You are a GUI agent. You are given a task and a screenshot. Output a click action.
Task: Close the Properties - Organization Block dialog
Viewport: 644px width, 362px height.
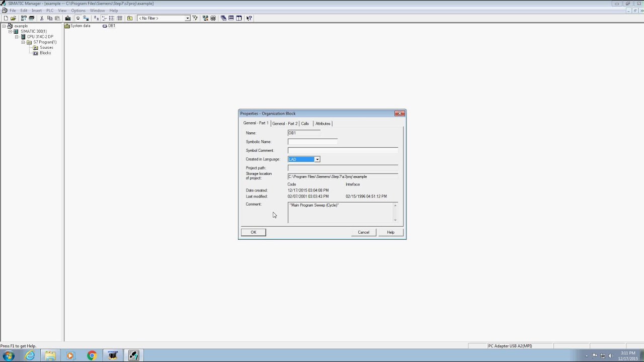click(x=400, y=114)
